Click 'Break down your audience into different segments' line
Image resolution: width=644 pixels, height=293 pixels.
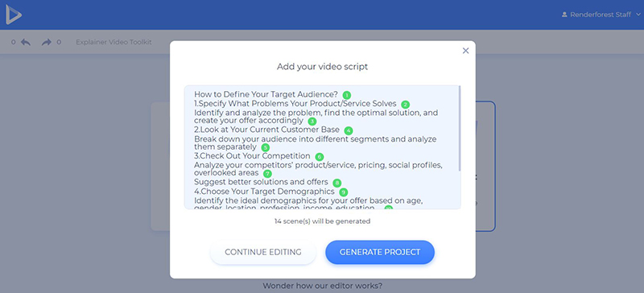point(316,139)
